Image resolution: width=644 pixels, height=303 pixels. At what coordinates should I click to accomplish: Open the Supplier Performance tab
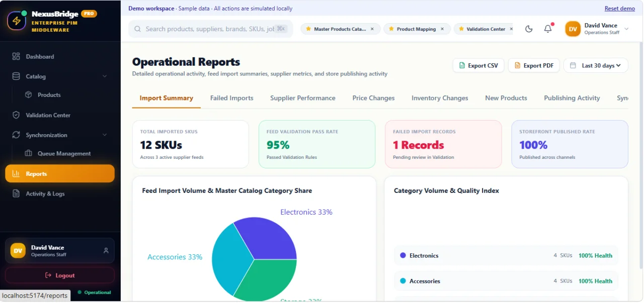point(303,98)
